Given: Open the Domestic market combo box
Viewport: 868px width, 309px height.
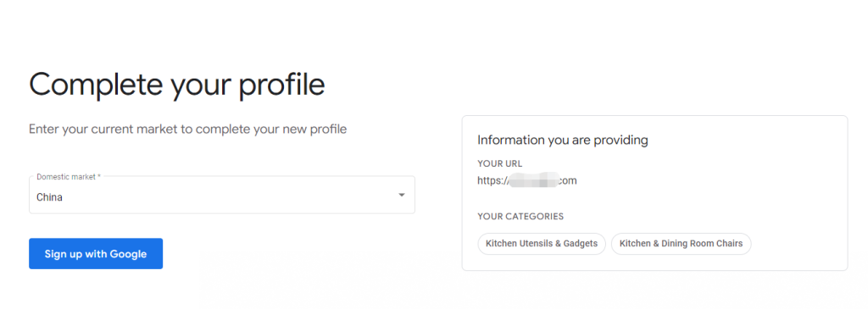Looking at the screenshot, I should point(222,195).
